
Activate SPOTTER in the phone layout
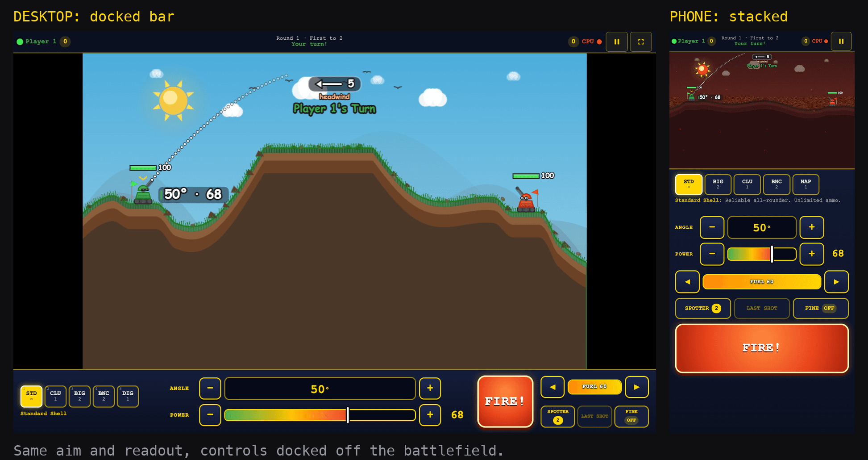pos(703,308)
